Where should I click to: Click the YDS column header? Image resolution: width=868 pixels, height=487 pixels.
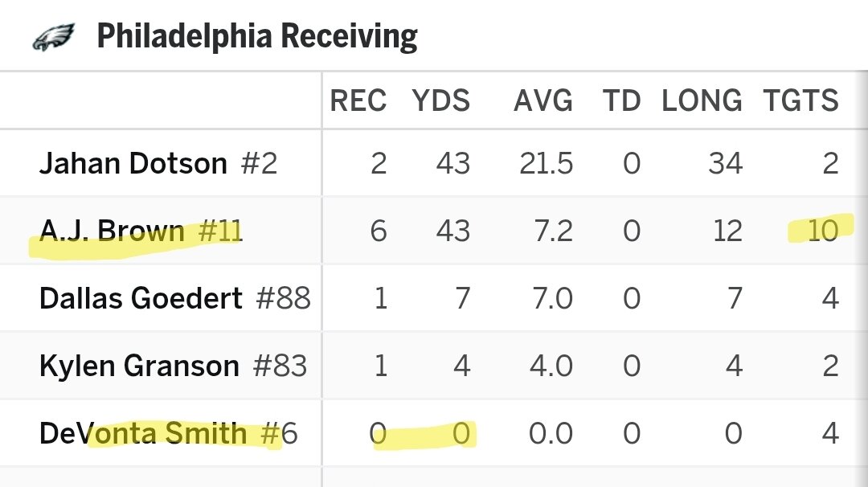pos(441,101)
